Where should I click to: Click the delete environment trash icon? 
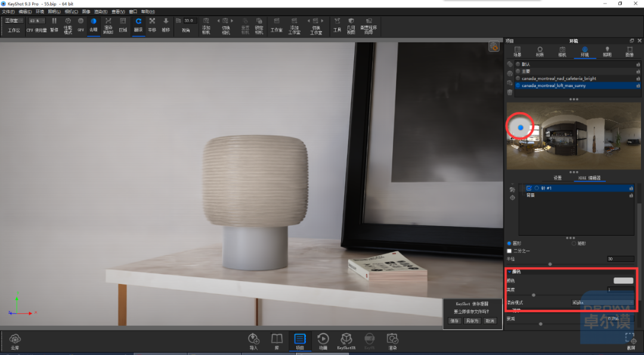point(510,92)
